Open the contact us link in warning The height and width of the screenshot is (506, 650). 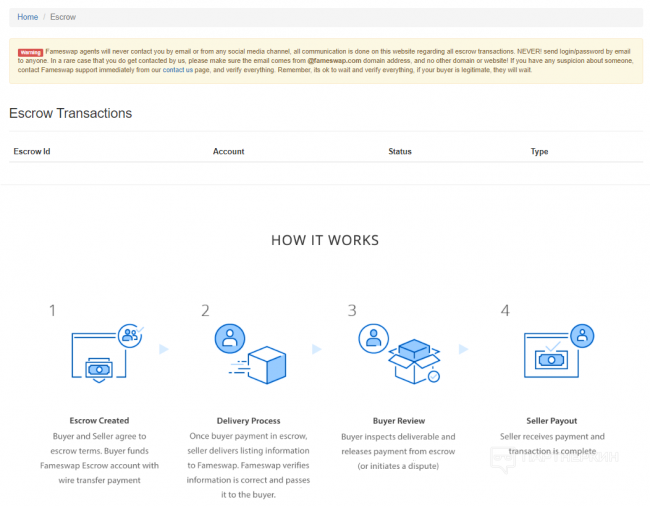[x=178, y=71]
